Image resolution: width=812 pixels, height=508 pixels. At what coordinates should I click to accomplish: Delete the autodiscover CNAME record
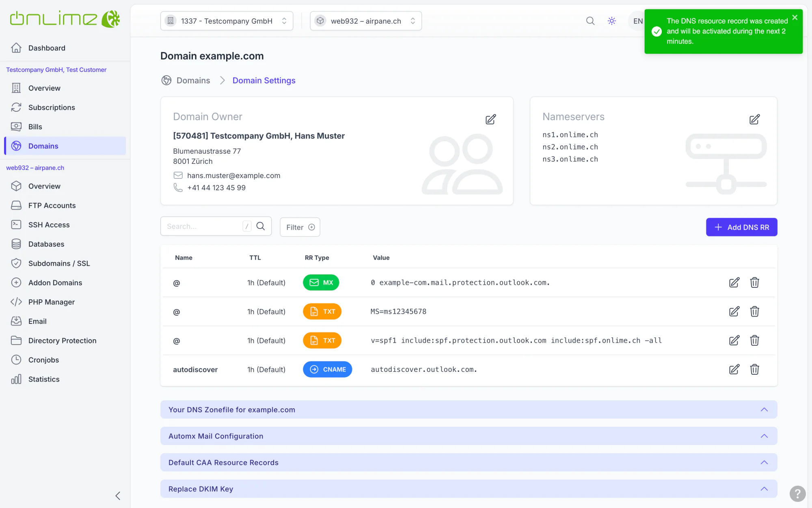pos(754,369)
